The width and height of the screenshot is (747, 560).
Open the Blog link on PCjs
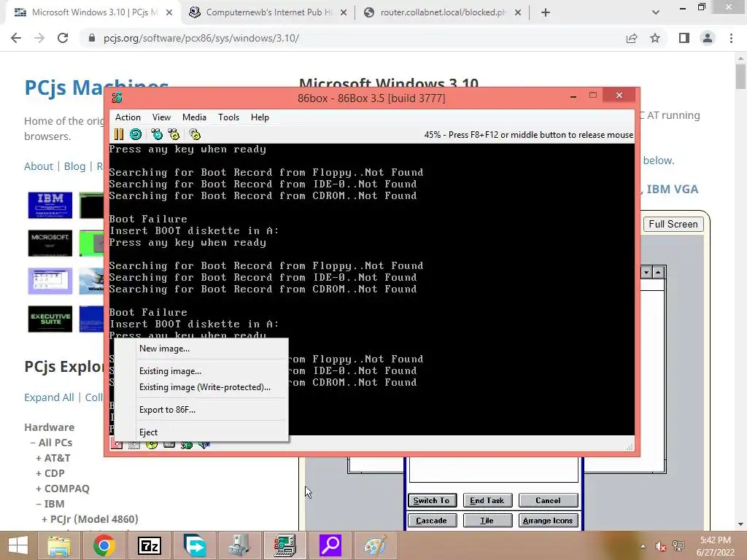pos(75,166)
